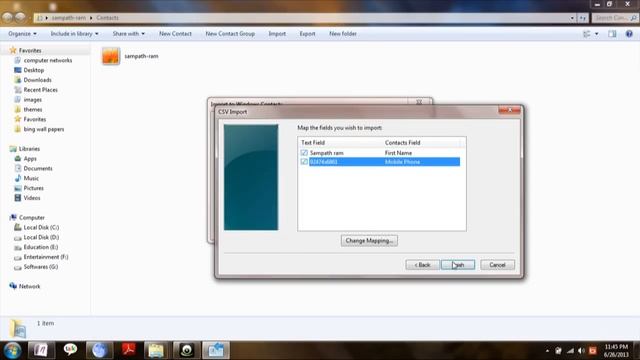Click Export in the toolbar
This screenshot has width=640, height=360.
tap(307, 33)
